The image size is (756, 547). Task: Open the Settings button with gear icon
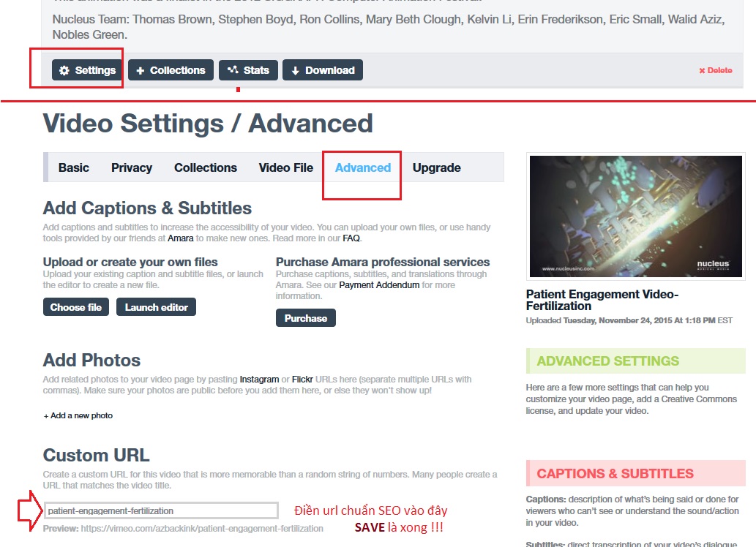(87, 70)
